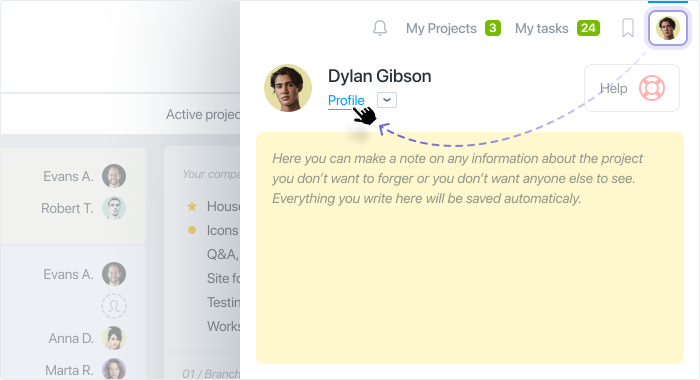700x380 pixels.
Task: Open My tasks tab
Action: click(x=542, y=29)
